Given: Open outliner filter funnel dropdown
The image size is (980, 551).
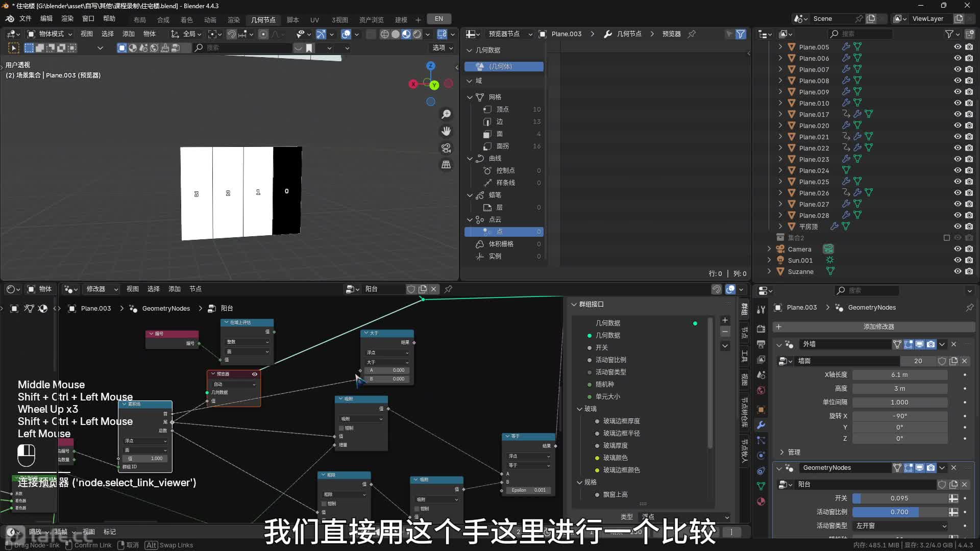Looking at the screenshot, I should click(952, 34).
